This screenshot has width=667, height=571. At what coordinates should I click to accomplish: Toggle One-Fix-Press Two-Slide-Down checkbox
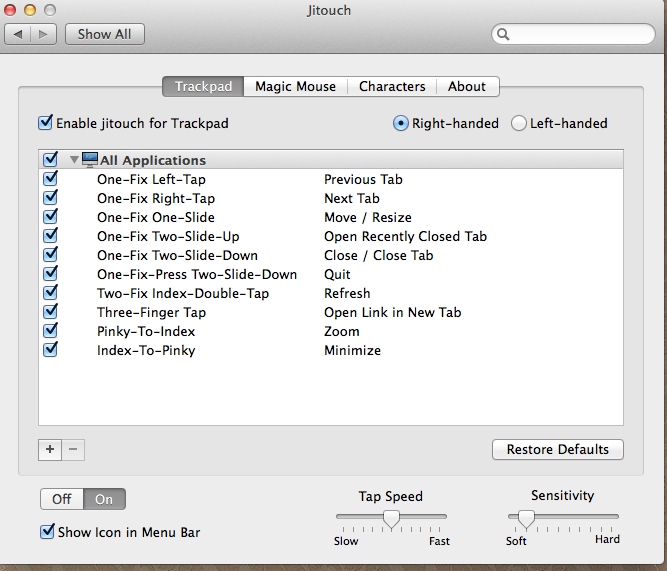(50, 273)
